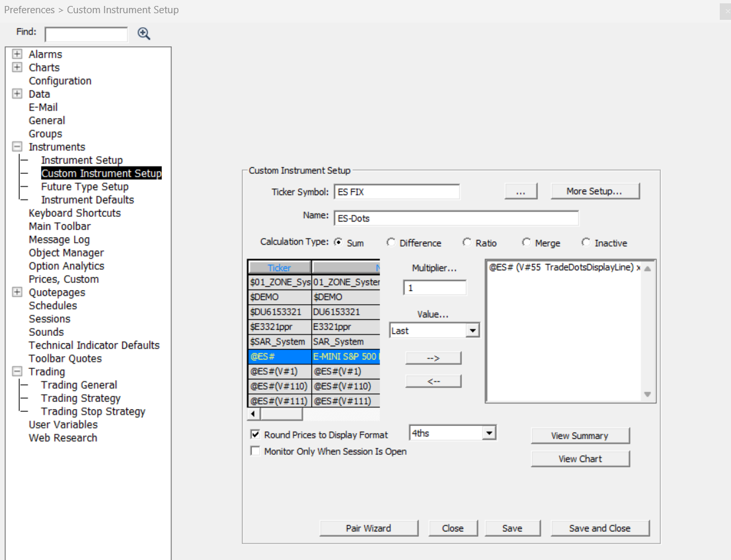Expand the Alarms tree node
The image size is (731, 560).
point(17,54)
